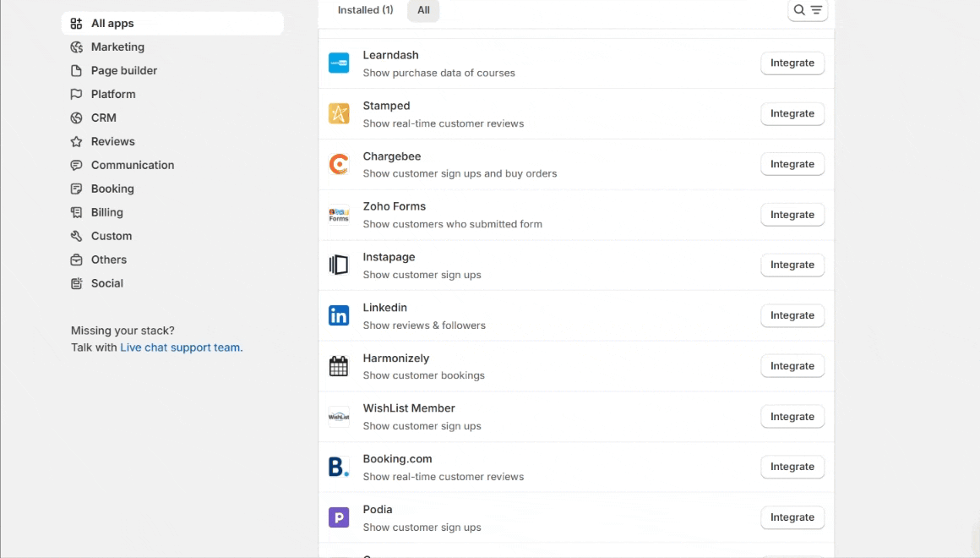Viewport: 980px width, 558px height.
Task: Click the Chargebee orange logo icon
Action: click(339, 164)
